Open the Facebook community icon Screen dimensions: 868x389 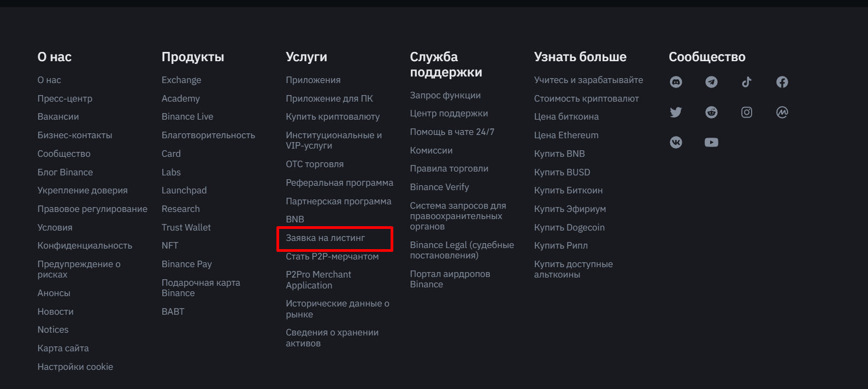(782, 82)
